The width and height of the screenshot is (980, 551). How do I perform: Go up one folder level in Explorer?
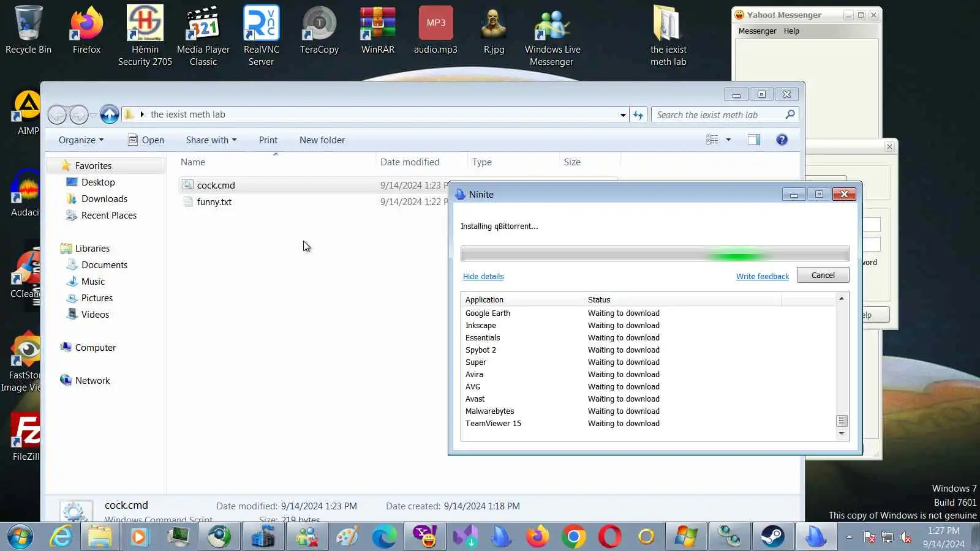coord(110,114)
